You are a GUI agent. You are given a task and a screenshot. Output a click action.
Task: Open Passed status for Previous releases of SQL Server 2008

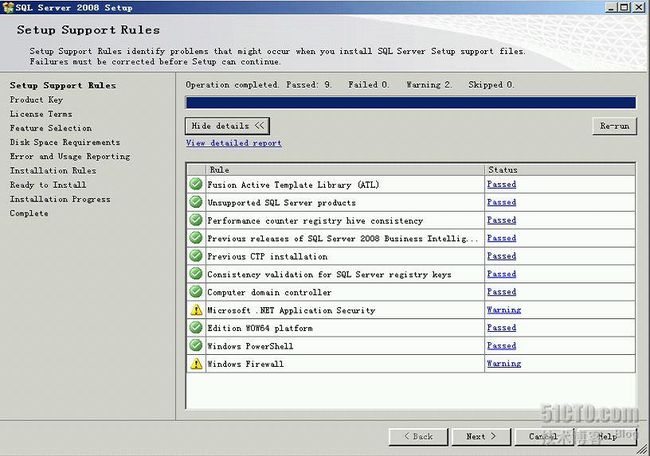tap(502, 238)
